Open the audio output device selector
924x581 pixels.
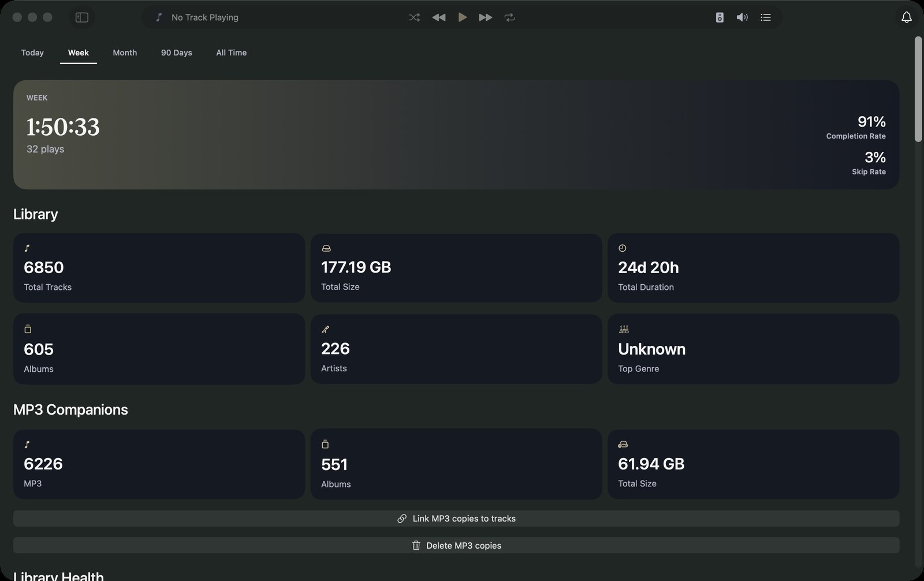click(720, 17)
